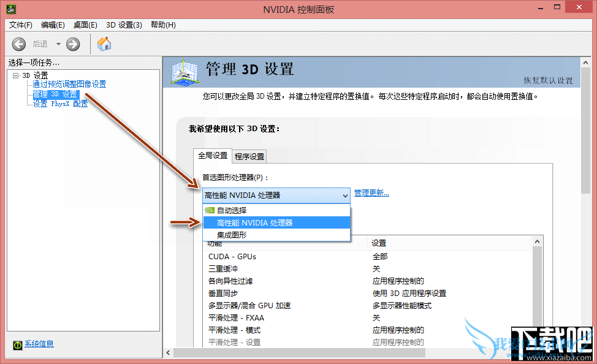Open the preferred graphics processor dropdown
Screen dimensions: 597x364
276,195
